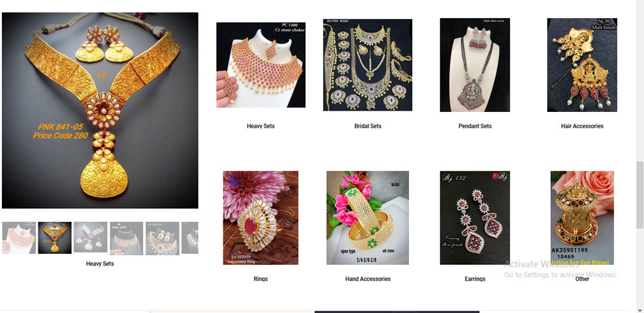Viewport: 644px width, 313px height.
Task: Open the Pendant Sets category image
Action: [475, 65]
